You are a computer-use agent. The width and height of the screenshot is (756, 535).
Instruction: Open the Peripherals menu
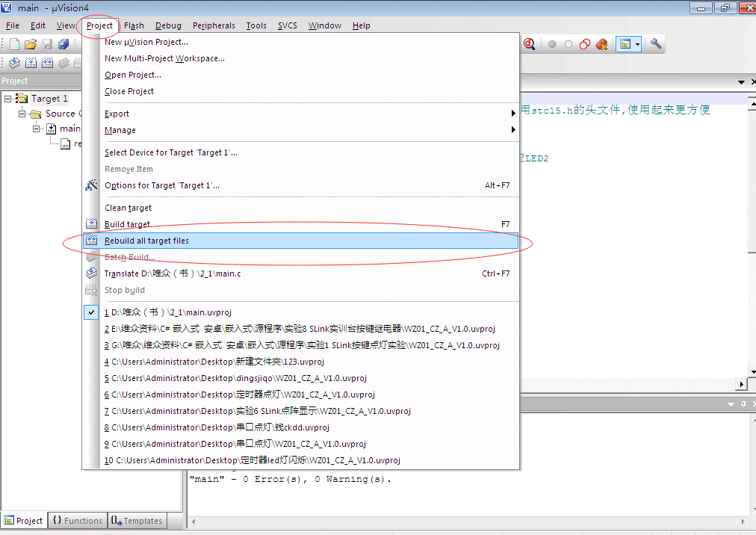[214, 25]
